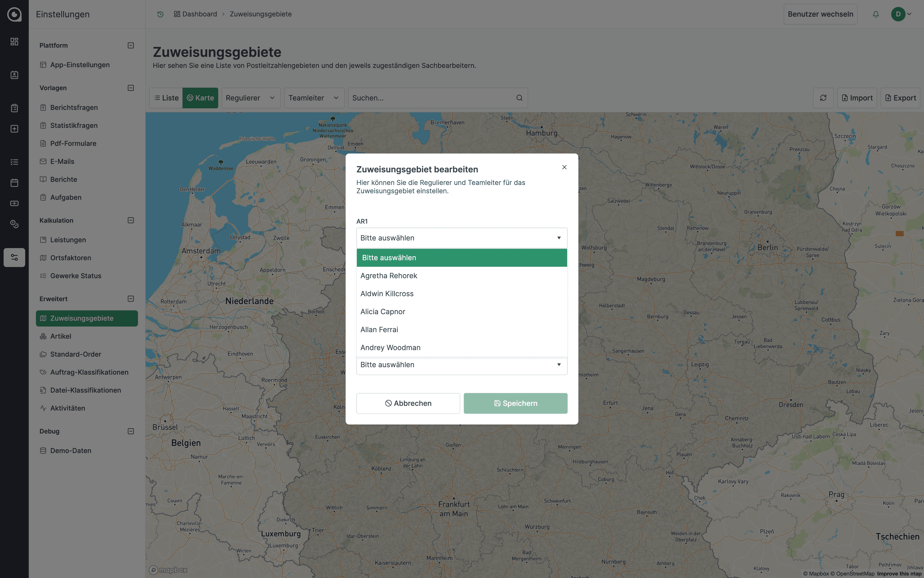The image size is (924, 578).
Task: Select highlighted Bitte auswählen option
Action: click(x=462, y=258)
